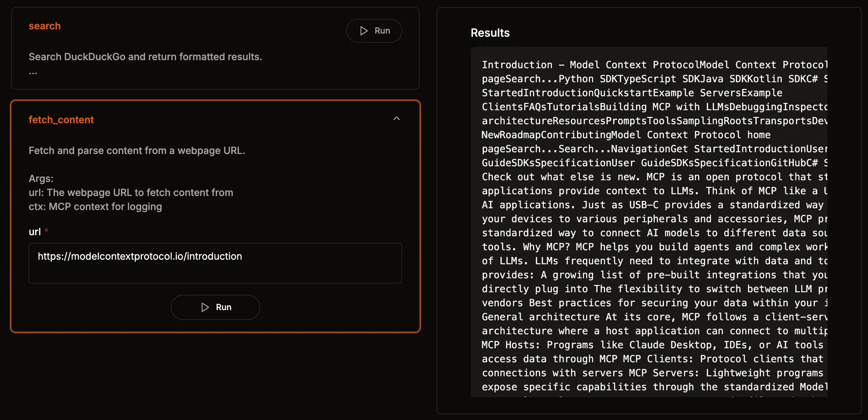This screenshot has width=868, height=420.
Task: Click the Results heading
Action: pos(490,33)
